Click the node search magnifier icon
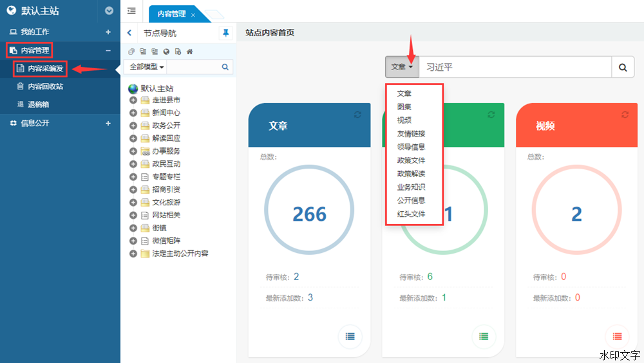The image size is (644, 363). pos(225,67)
